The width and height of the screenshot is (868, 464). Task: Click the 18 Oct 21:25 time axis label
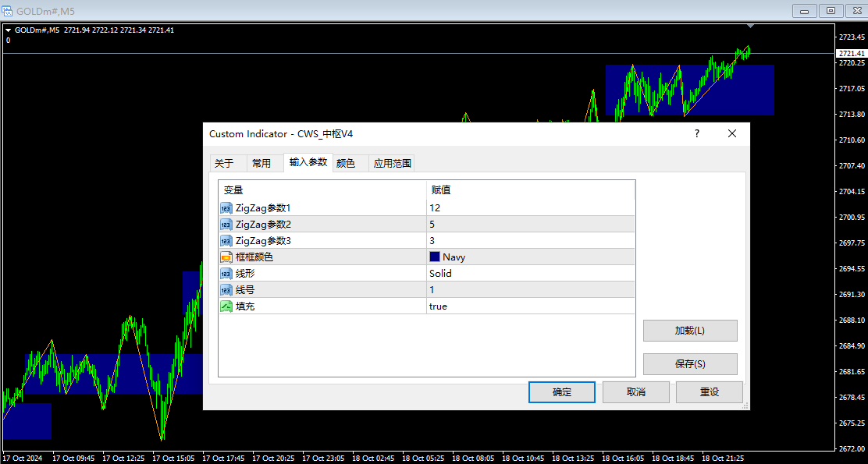[x=723, y=459]
